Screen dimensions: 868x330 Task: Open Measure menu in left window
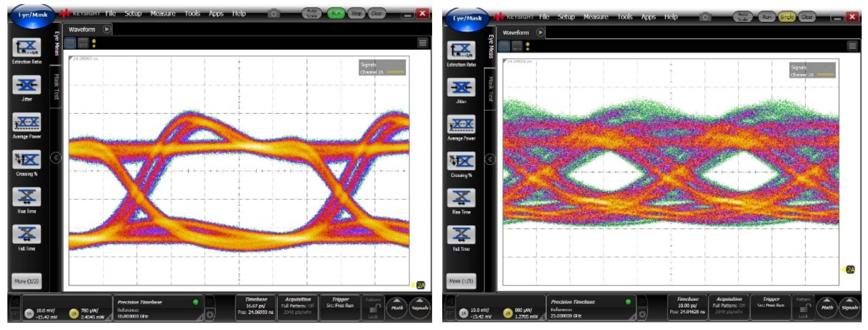coord(163,13)
